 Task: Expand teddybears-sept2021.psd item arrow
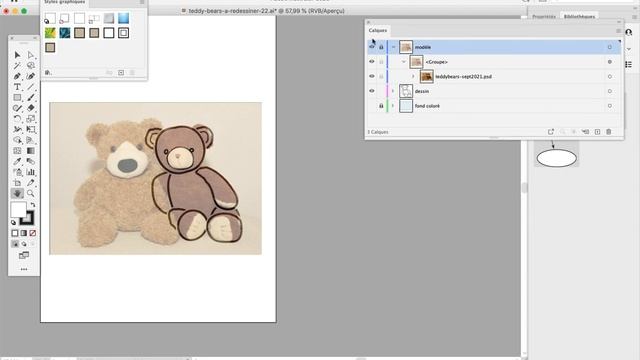click(413, 76)
